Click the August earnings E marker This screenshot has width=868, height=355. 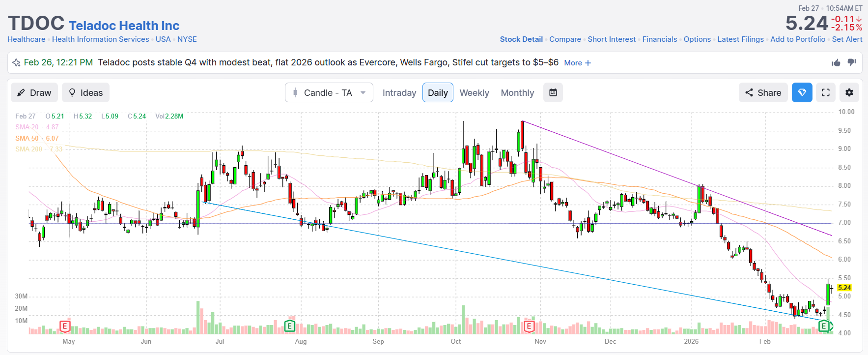click(x=290, y=325)
